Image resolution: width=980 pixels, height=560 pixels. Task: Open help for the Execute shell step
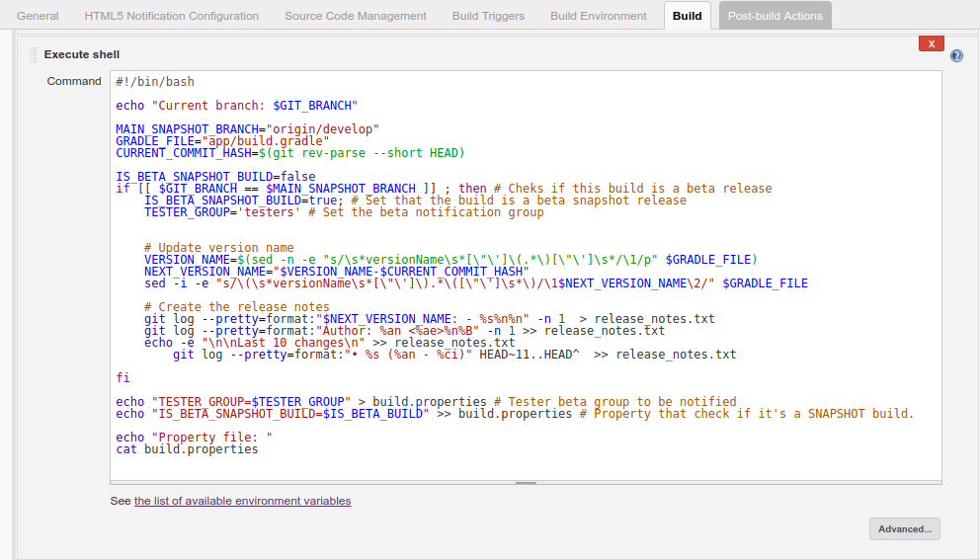[x=956, y=56]
